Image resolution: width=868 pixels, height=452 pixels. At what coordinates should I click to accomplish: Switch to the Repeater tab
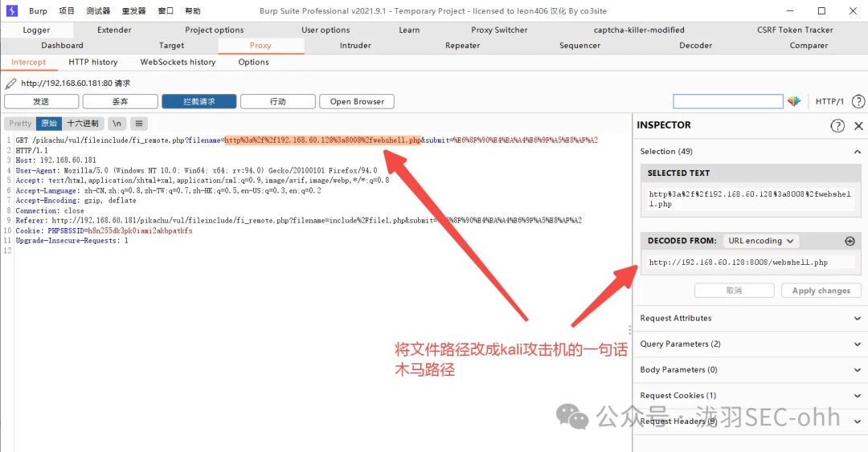[x=462, y=46]
